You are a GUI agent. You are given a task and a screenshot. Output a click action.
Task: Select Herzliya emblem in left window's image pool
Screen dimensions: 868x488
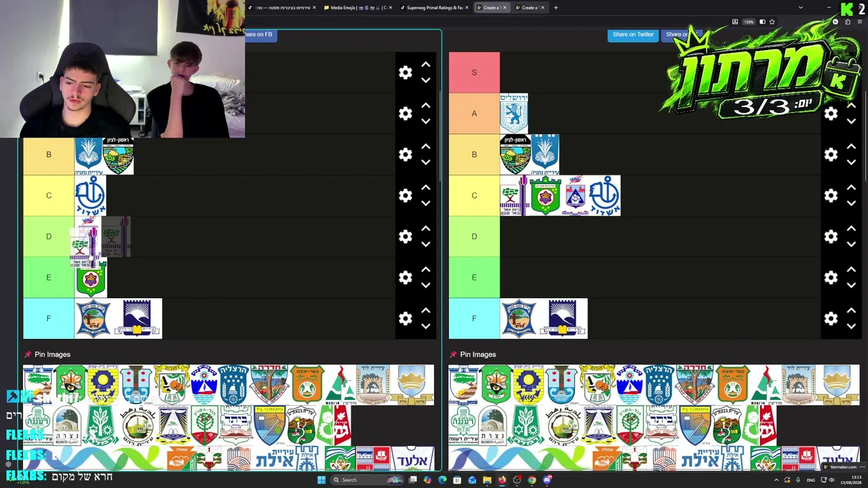pos(233,384)
